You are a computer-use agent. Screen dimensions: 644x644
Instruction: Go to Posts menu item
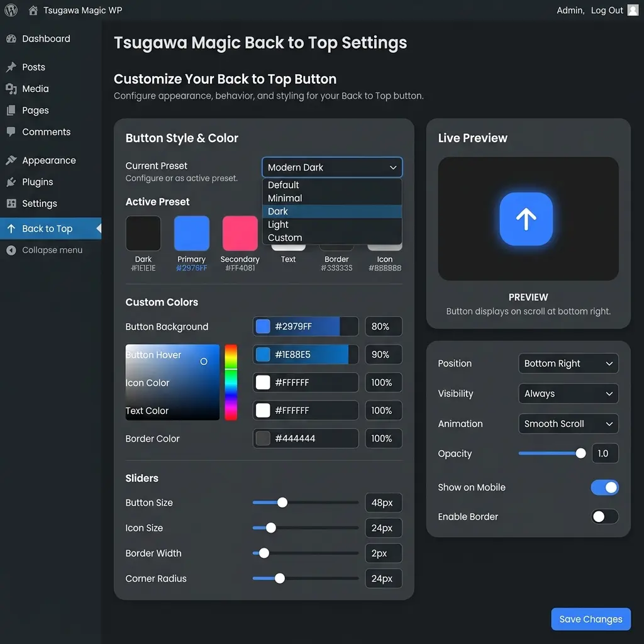point(34,67)
